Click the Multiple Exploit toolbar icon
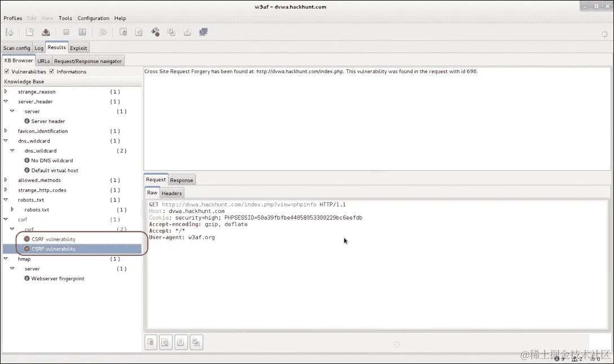The width and height of the screenshot is (614, 364). click(103, 32)
